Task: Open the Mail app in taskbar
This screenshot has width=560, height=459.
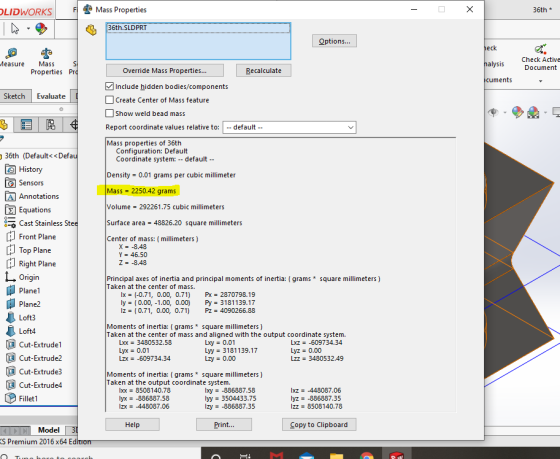Action: pos(306,455)
